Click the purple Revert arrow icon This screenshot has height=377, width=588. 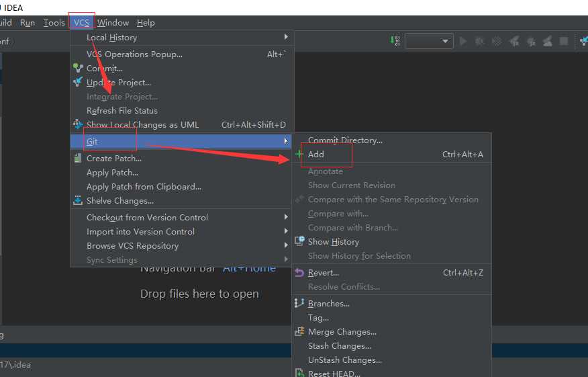[x=299, y=272]
